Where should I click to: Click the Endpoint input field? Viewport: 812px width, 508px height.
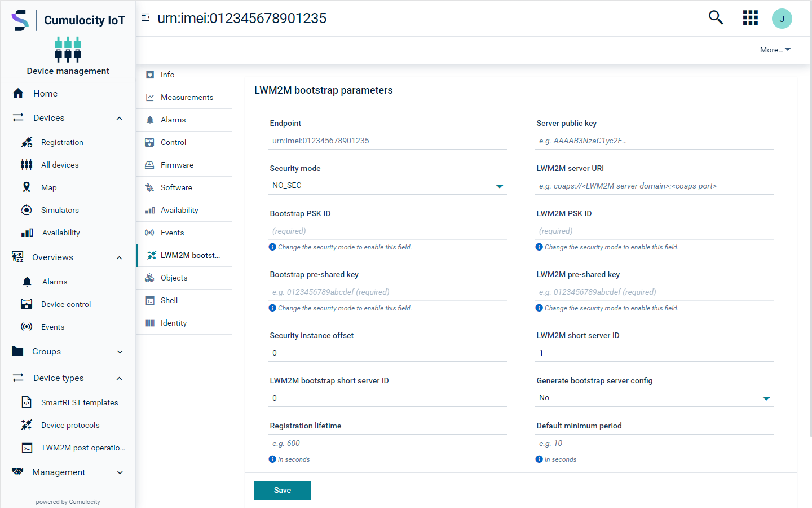(x=387, y=141)
